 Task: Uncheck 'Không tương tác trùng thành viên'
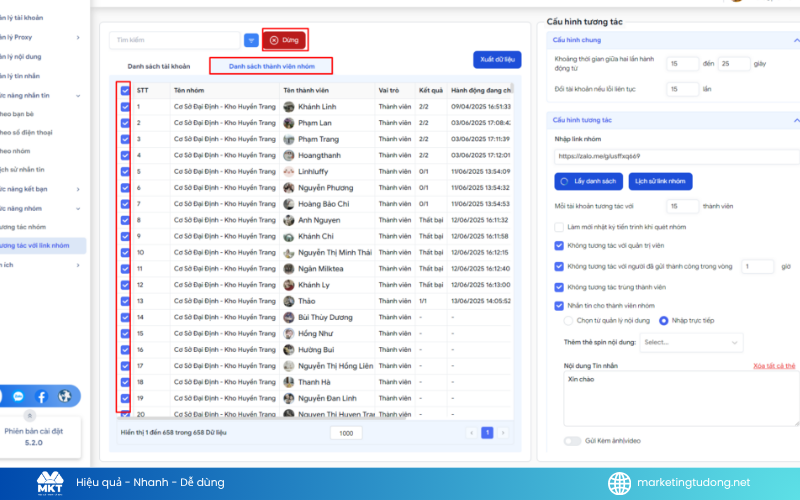point(559,287)
